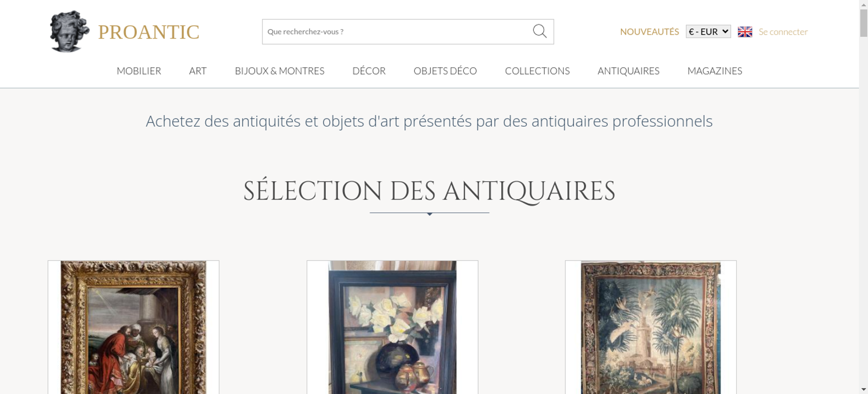Click the NOUVEAUTÉS link
This screenshot has width=868, height=394.
click(649, 32)
